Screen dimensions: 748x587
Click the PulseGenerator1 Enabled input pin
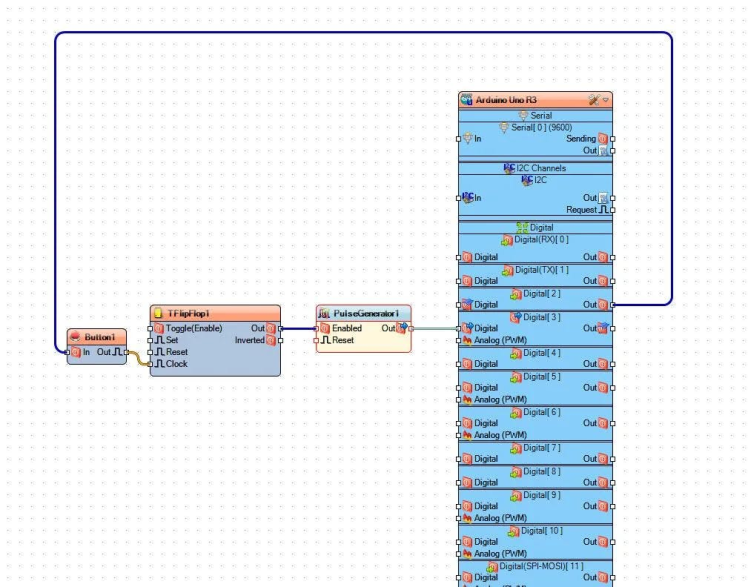316,328
